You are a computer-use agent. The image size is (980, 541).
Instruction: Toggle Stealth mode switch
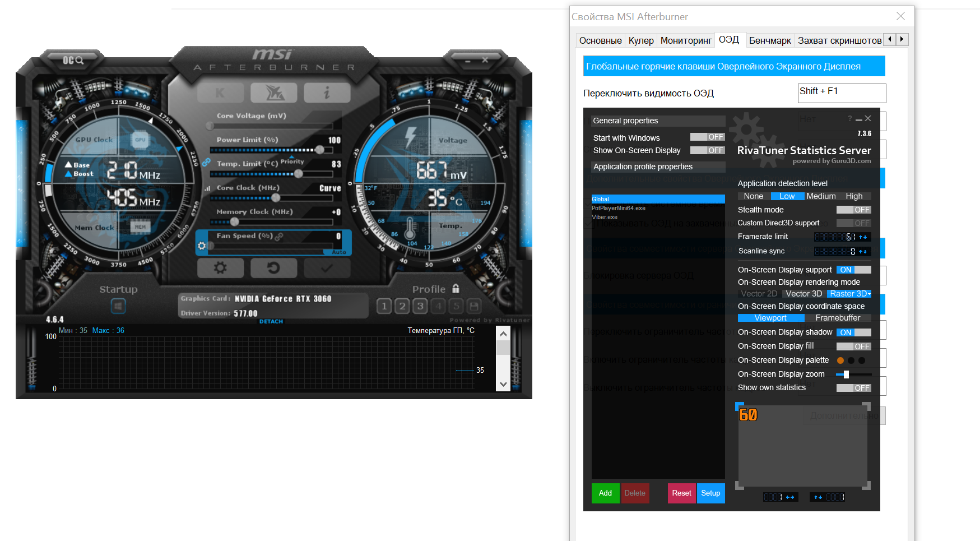853,210
